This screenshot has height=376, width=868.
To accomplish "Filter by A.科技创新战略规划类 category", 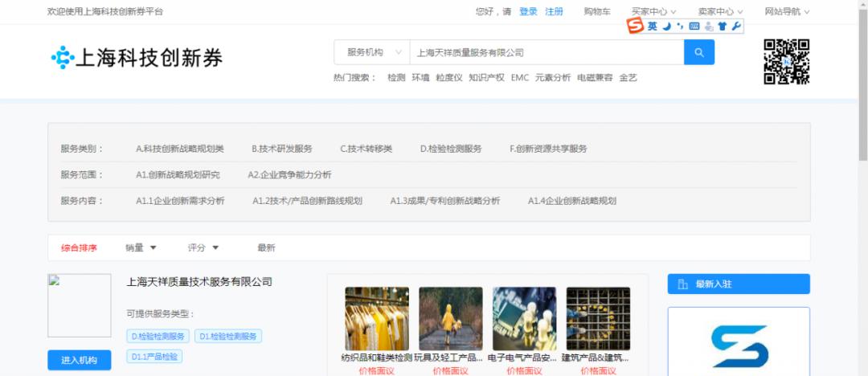I will [180, 149].
